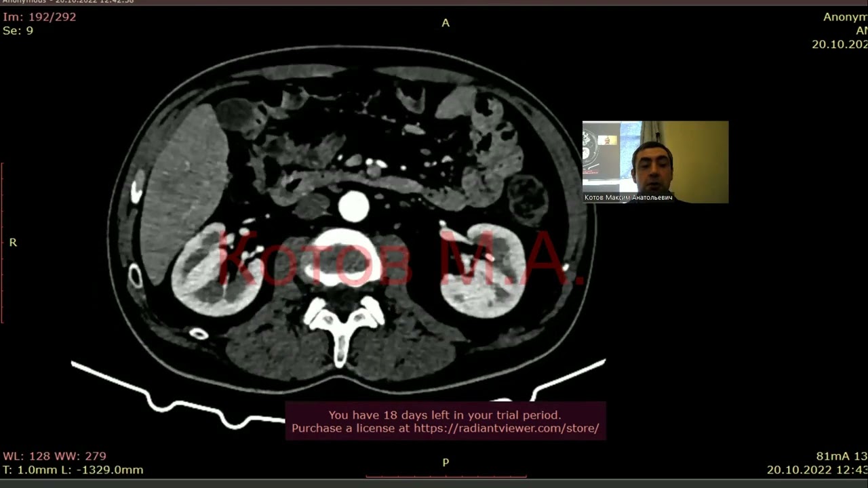
Task: Click the webcam video thumbnail of the speaker
Action: pyautogui.click(x=655, y=162)
